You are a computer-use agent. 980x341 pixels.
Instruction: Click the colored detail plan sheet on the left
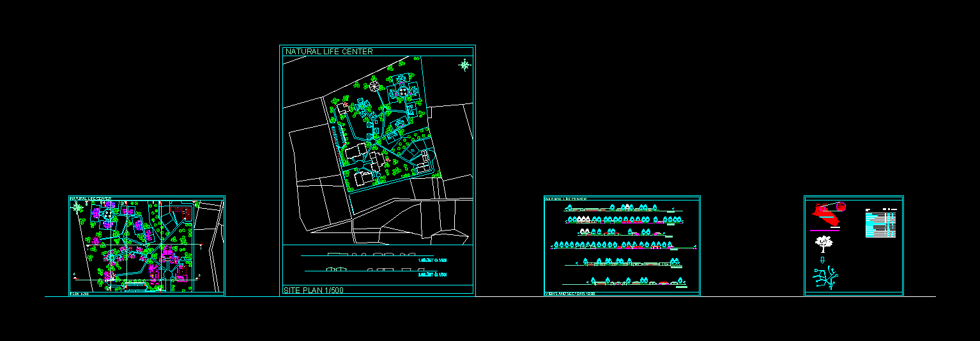(x=146, y=246)
